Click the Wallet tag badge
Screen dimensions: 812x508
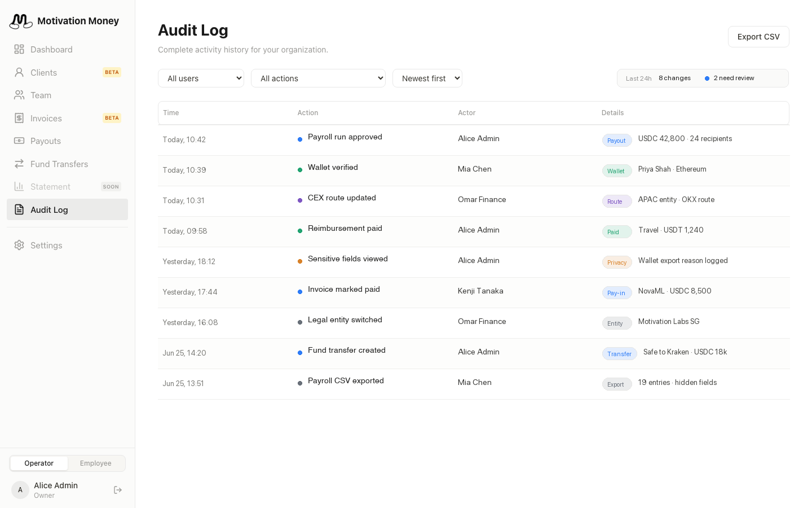coord(616,171)
